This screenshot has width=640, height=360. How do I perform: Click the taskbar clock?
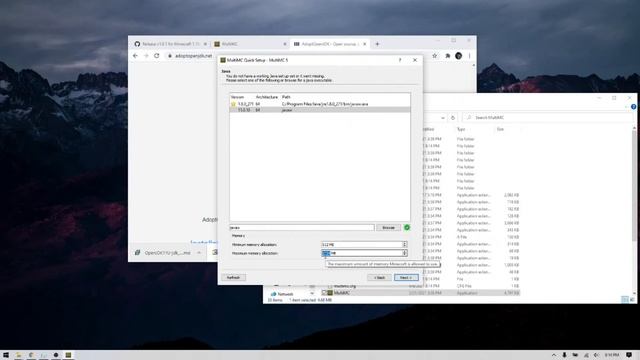click(611, 355)
